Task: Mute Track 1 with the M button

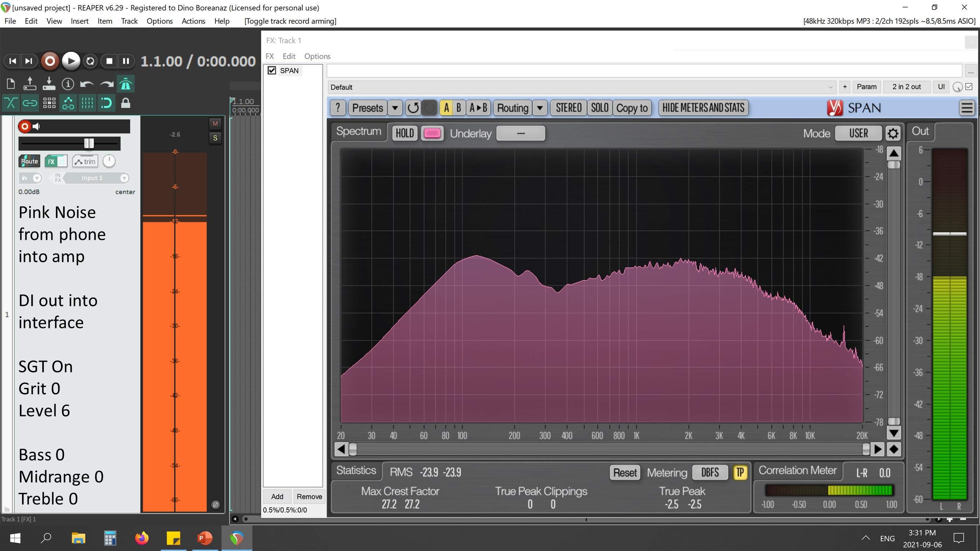Action: (x=215, y=124)
